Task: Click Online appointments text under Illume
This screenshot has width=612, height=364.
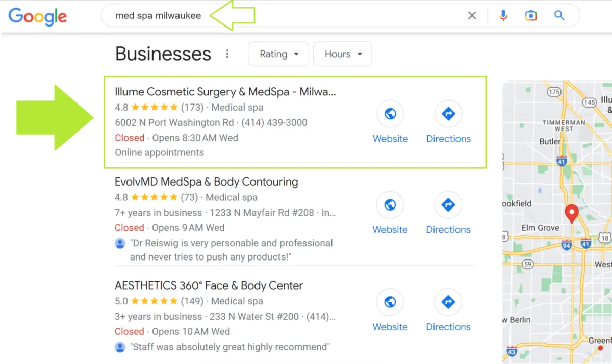Action: (x=160, y=152)
